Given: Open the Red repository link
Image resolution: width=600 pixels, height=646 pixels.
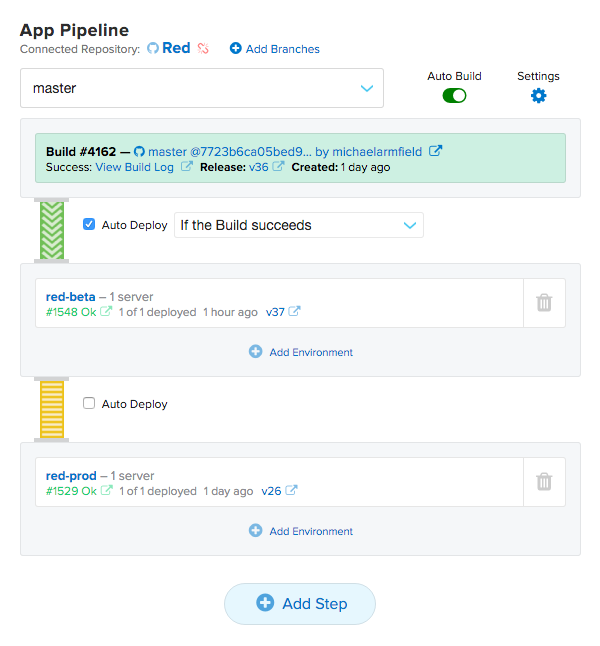Looking at the screenshot, I should click(176, 48).
